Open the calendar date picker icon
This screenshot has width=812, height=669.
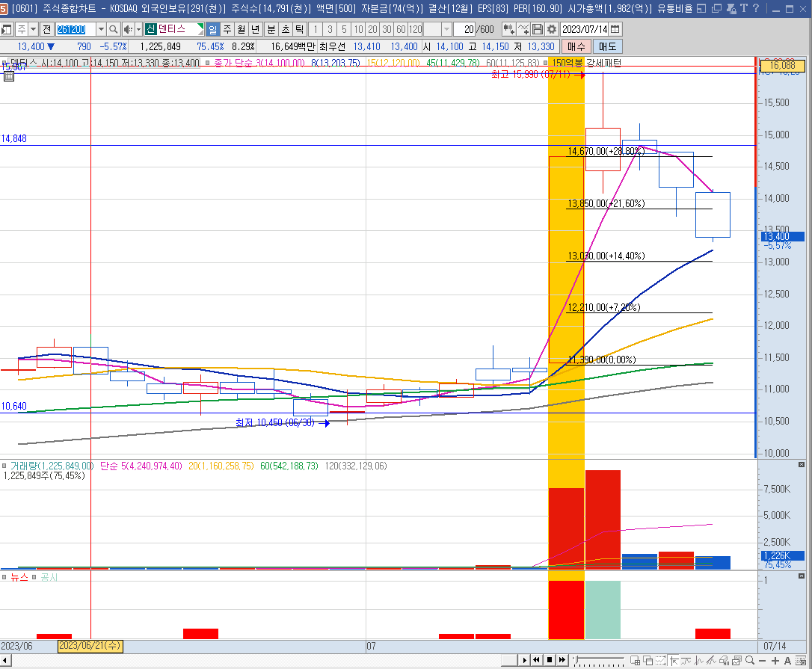(x=615, y=29)
